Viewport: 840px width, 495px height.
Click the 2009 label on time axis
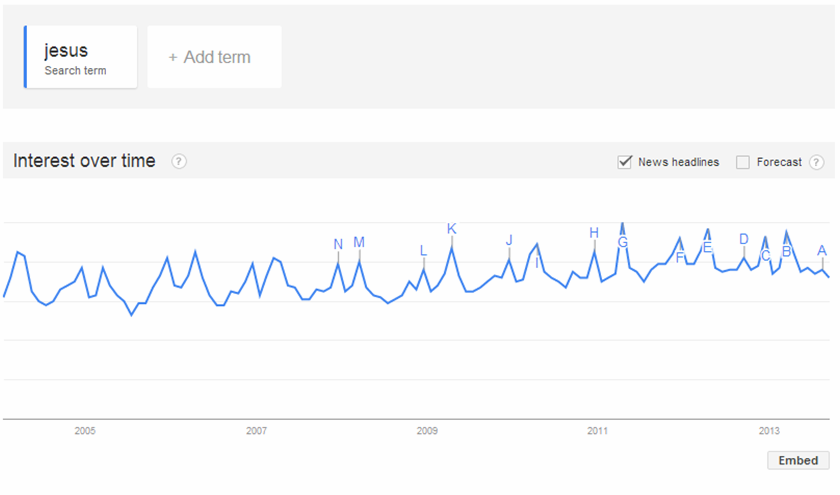[x=427, y=431]
